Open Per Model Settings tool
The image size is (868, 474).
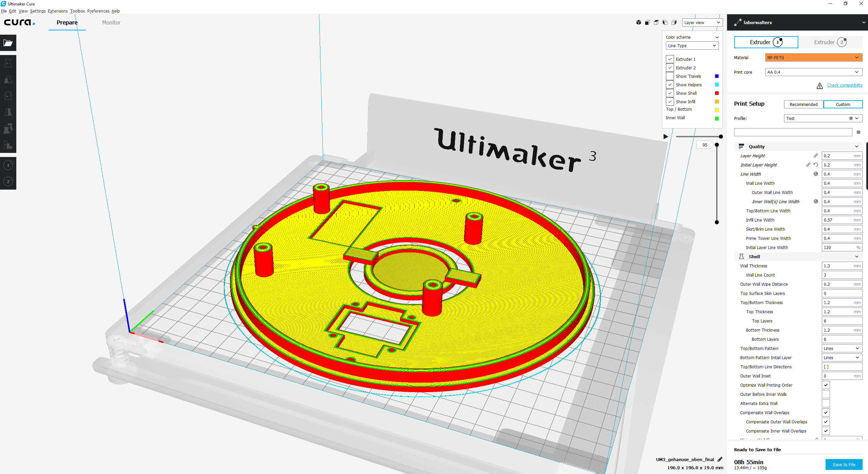8,128
